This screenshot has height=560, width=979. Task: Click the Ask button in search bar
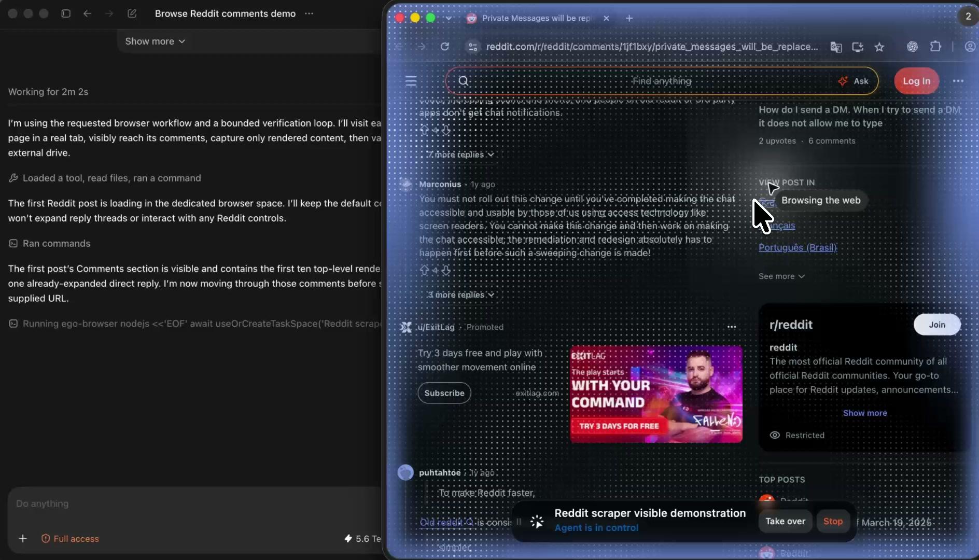tap(854, 81)
